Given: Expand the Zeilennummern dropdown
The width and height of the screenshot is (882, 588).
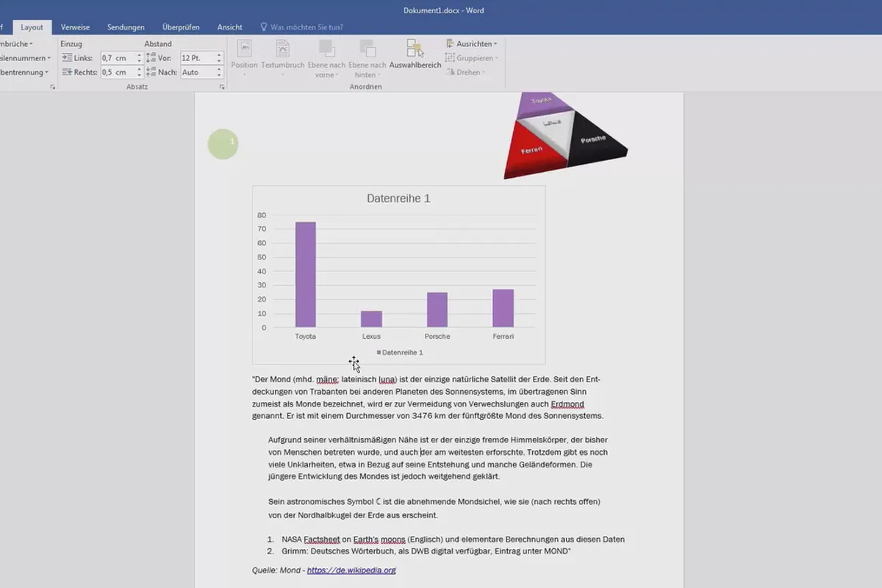Looking at the screenshot, I should click(x=26, y=58).
